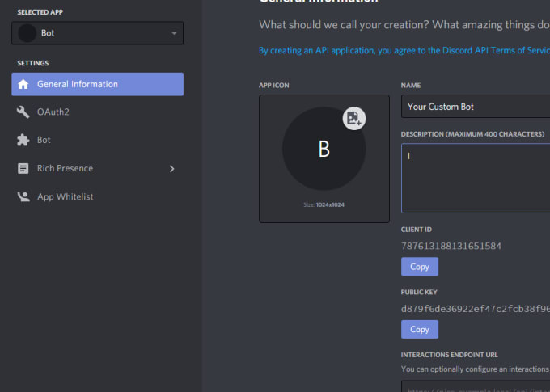Image resolution: width=550 pixels, height=392 pixels.
Task: Click the Bot app avatar circle in the selector
Action: point(27,33)
